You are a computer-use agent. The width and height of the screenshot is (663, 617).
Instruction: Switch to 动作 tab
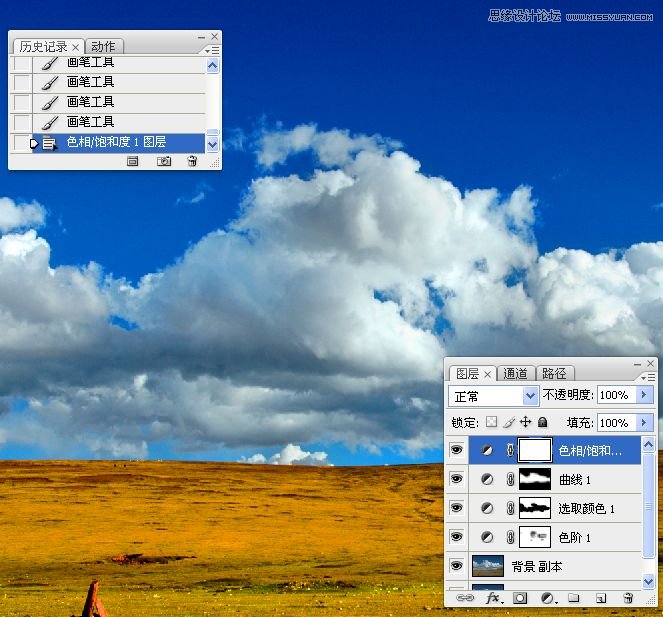point(103,46)
